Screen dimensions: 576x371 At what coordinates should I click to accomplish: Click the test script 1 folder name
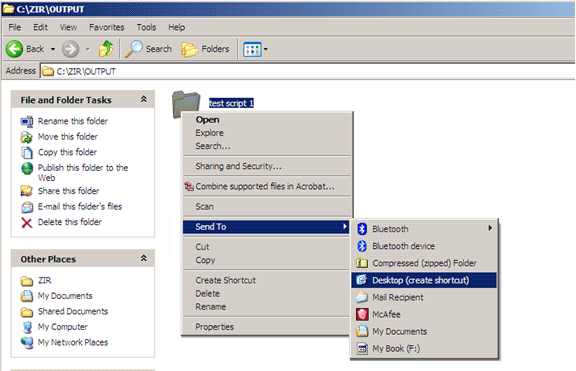click(231, 103)
